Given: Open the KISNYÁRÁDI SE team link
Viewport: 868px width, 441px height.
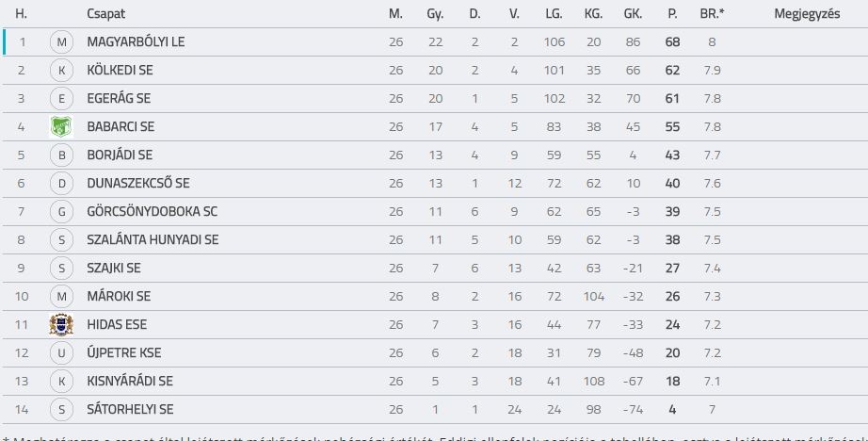Looking at the screenshot, I should click(130, 382).
